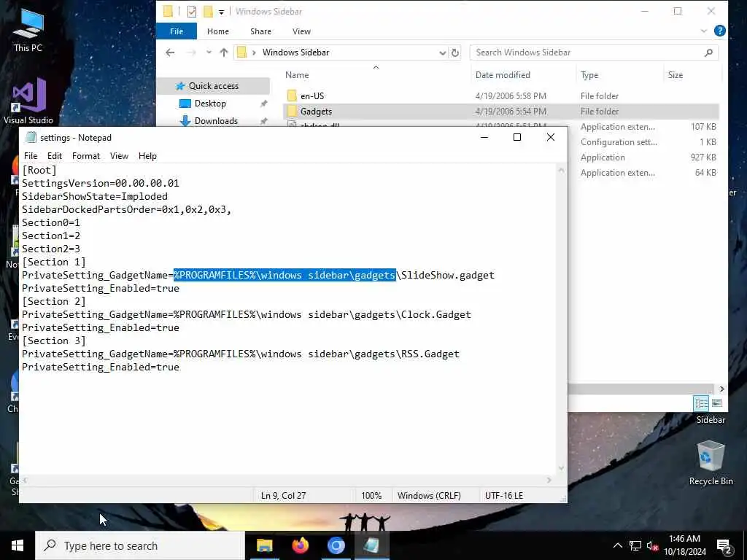Viewport: 747px width, 560px height.
Task: Open Customize Quick Access Toolbar dropdown
Action: pos(222,12)
